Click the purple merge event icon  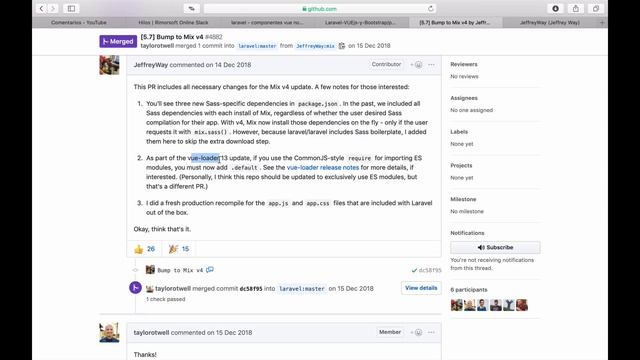[x=136, y=288]
